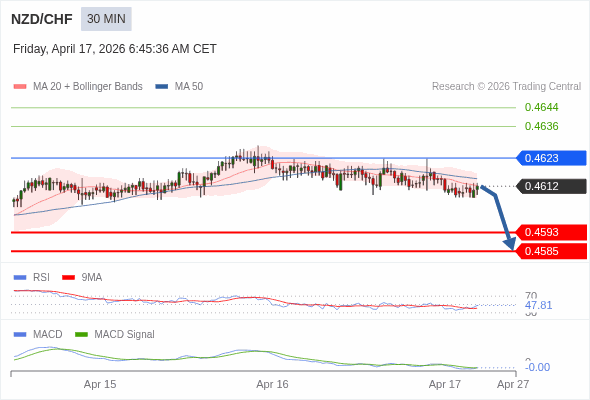Click the MACD value -0.00
Image resolution: width=590 pixels, height=400 pixels.
[537, 367]
